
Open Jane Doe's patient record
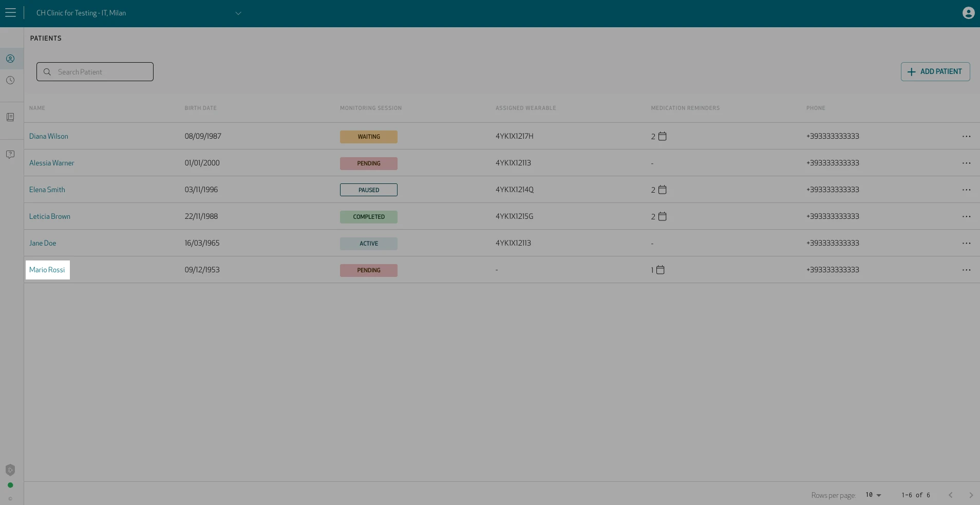[43, 243]
